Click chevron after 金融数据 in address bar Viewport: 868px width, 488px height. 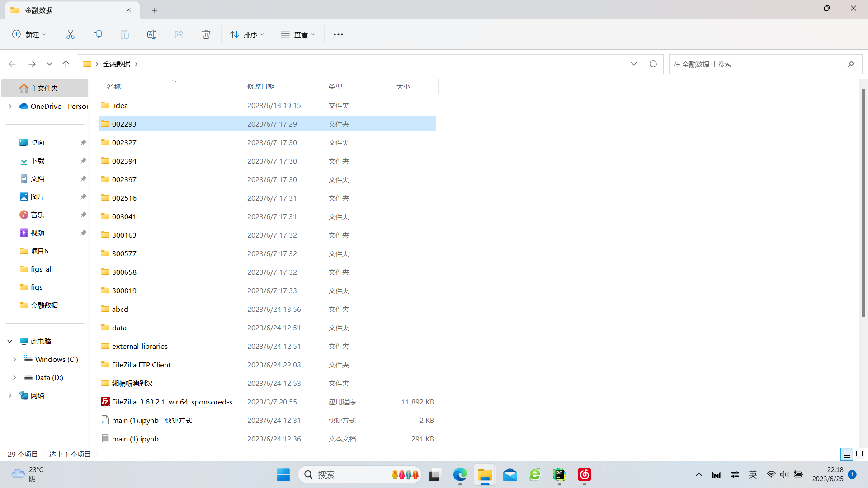pos(136,64)
